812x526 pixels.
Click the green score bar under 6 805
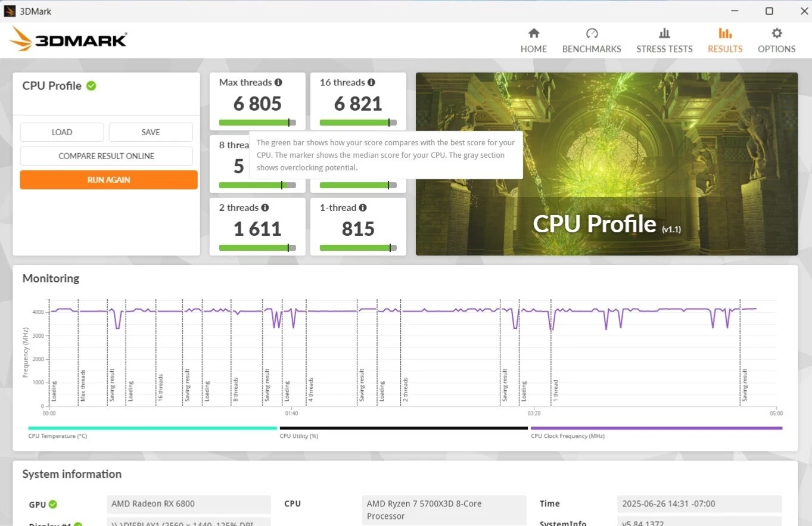(x=257, y=123)
